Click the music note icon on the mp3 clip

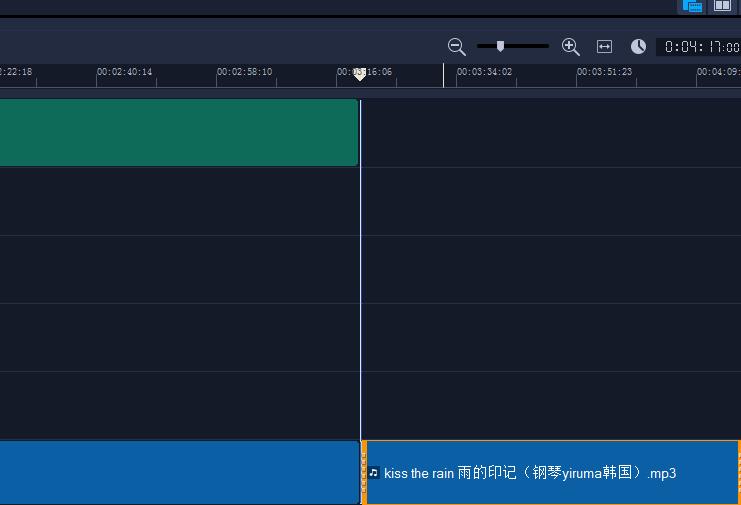[x=373, y=472]
